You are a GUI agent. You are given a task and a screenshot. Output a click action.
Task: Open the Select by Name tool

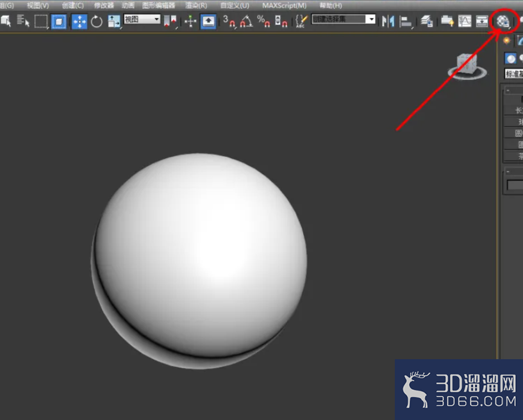tap(23, 21)
